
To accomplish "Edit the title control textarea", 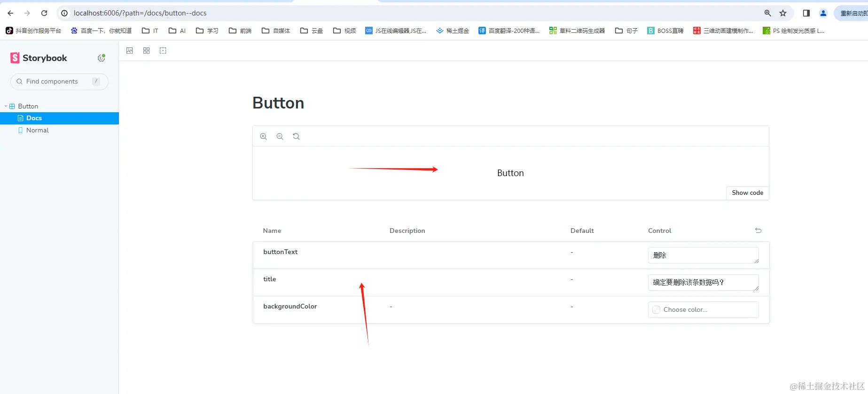I will point(703,283).
